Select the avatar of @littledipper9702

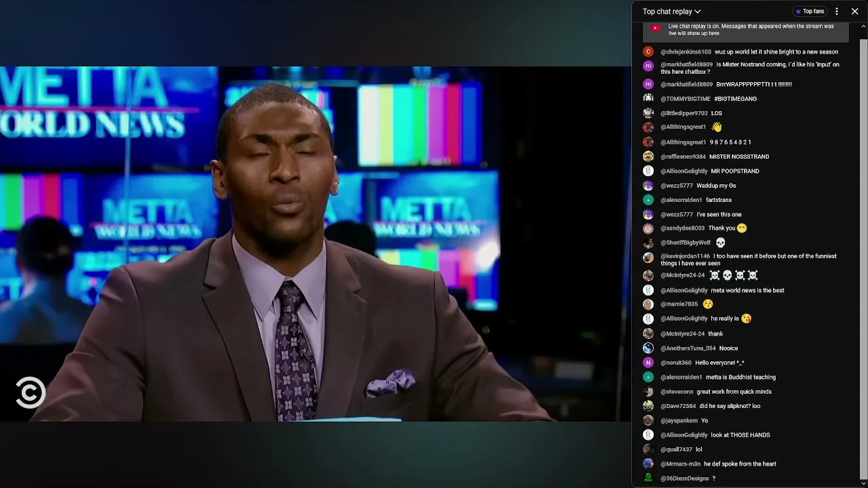point(648,113)
